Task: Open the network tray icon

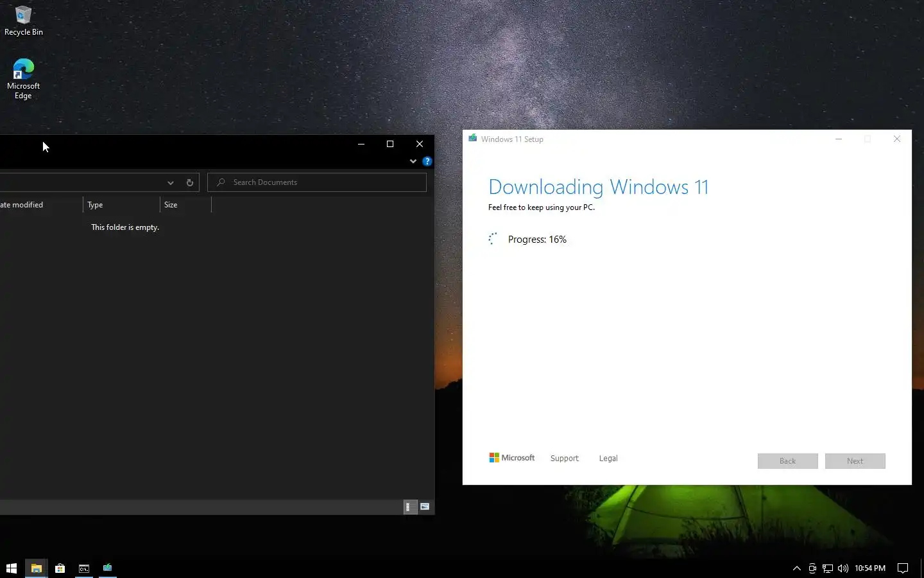Action: pyautogui.click(x=828, y=568)
